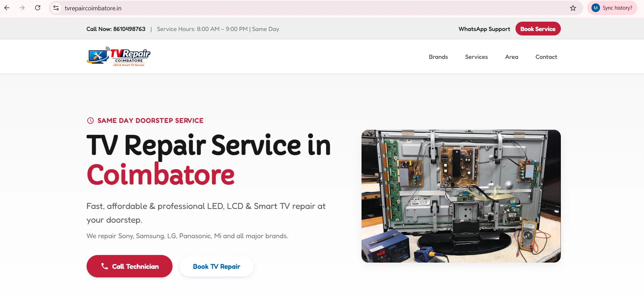
Task: Click the Fast, affordable & professional paragraph
Action: point(206,213)
